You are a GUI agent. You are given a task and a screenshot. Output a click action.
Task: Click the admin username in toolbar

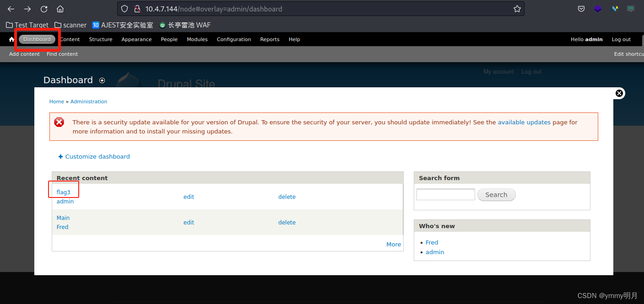tap(594, 39)
